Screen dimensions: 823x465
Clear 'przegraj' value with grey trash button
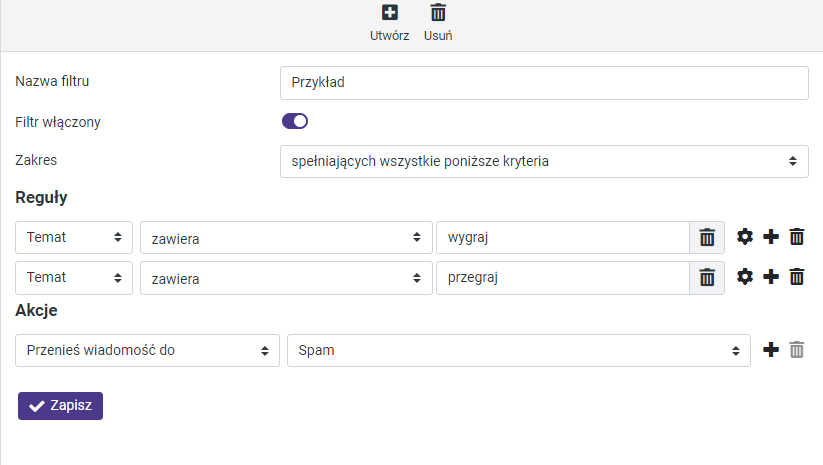[707, 277]
